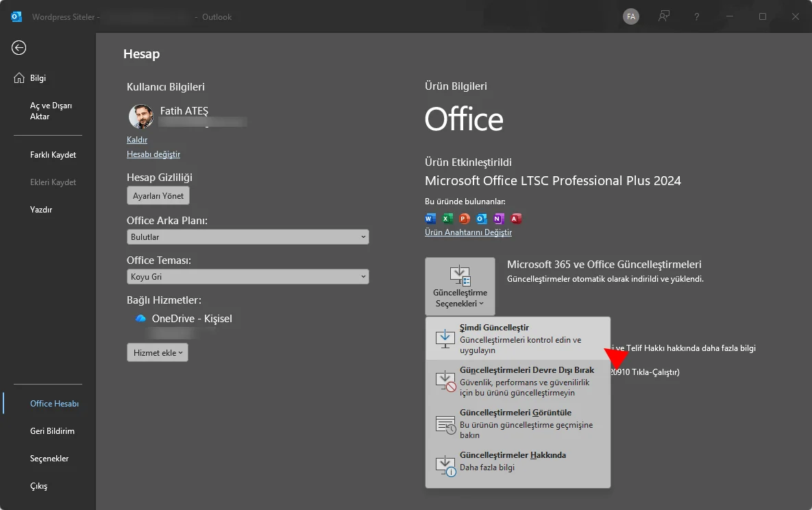Click the Güncelleştirmeler Hakkında info icon
The height and width of the screenshot is (510, 812).
coord(445,466)
